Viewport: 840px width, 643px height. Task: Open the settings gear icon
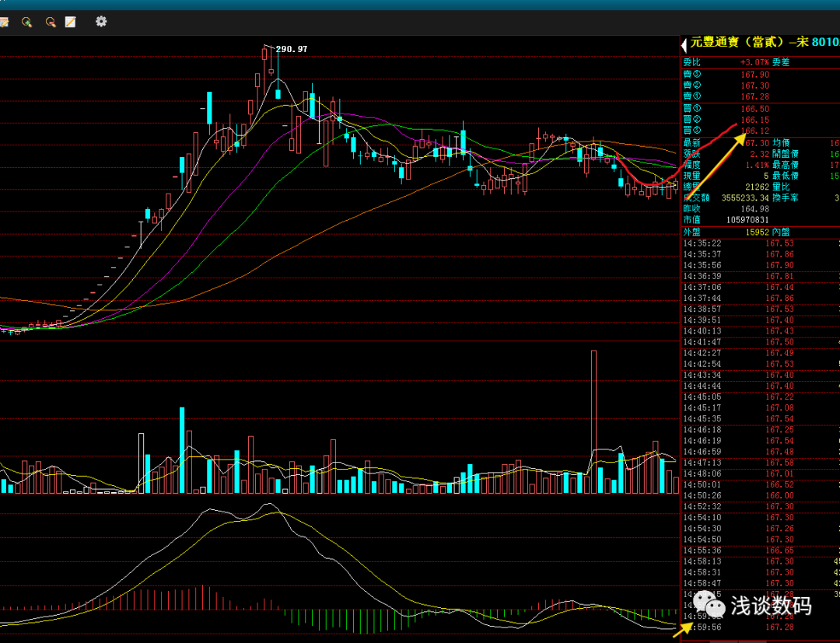click(x=100, y=22)
